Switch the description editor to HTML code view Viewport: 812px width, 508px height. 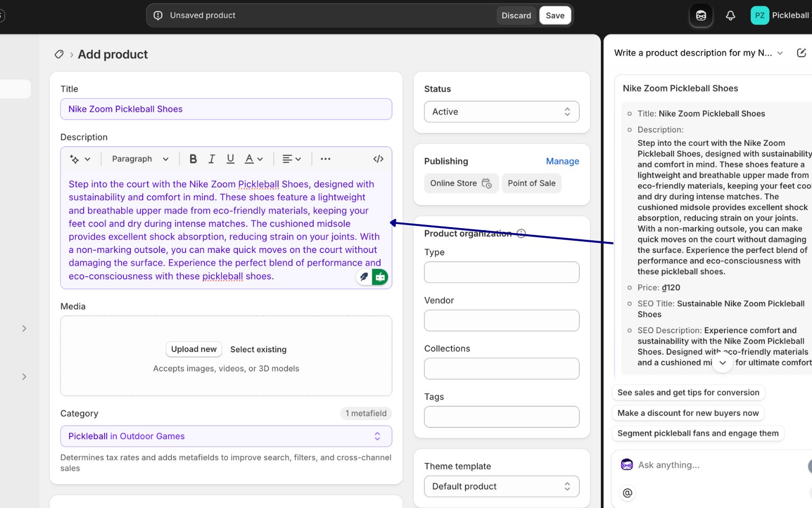tap(378, 159)
